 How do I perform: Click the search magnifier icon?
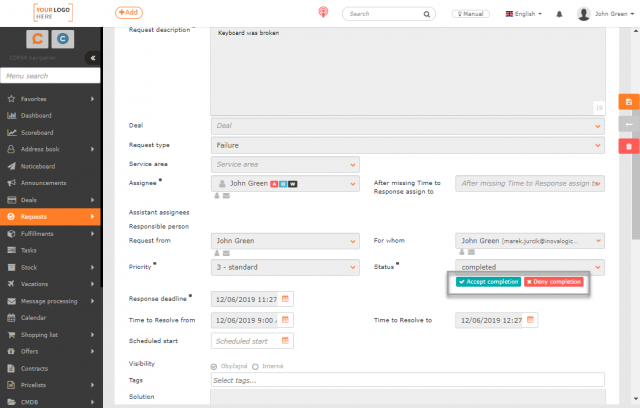tap(427, 14)
